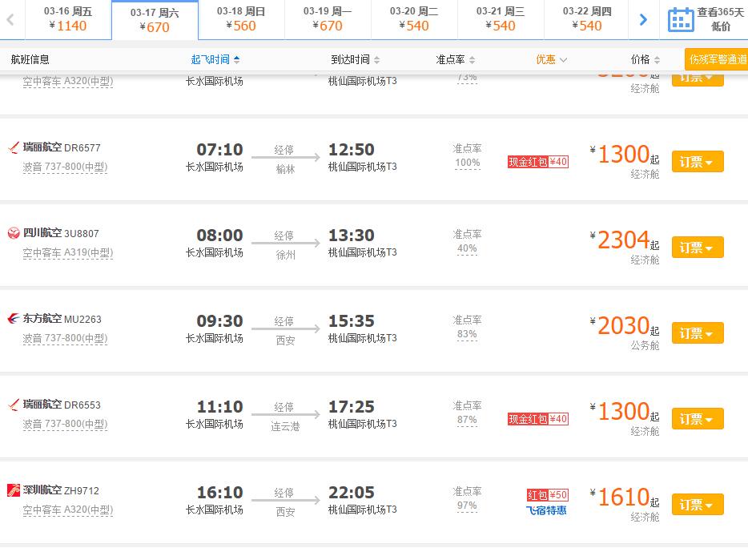Click on-time rate 40% for 3U8807
This screenshot has width=748, height=560.
[x=467, y=248]
